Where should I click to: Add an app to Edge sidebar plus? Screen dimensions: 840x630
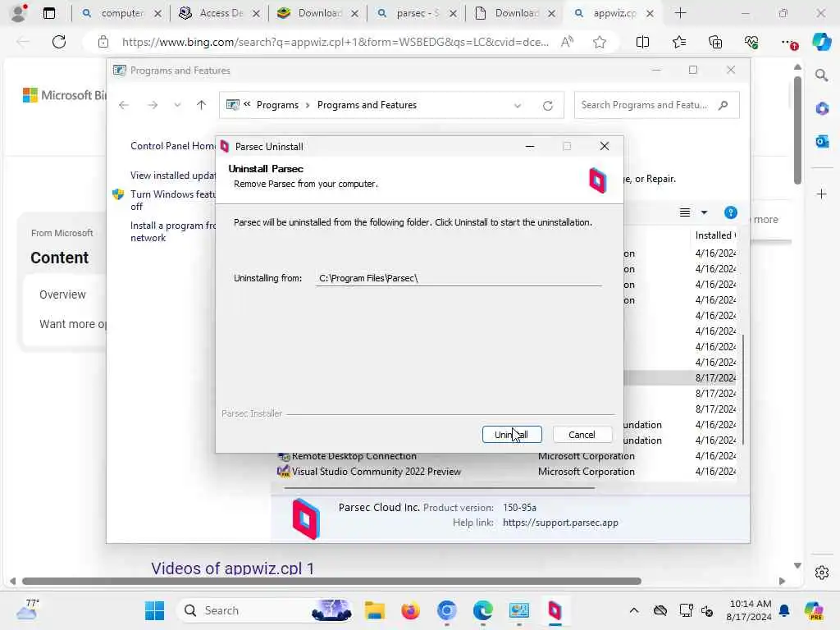click(x=822, y=194)
